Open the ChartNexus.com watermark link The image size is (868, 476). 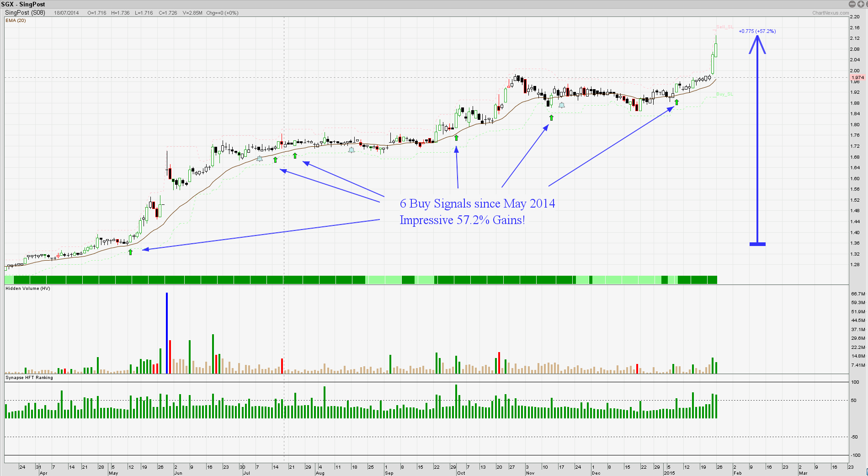(x=830, y=13)
